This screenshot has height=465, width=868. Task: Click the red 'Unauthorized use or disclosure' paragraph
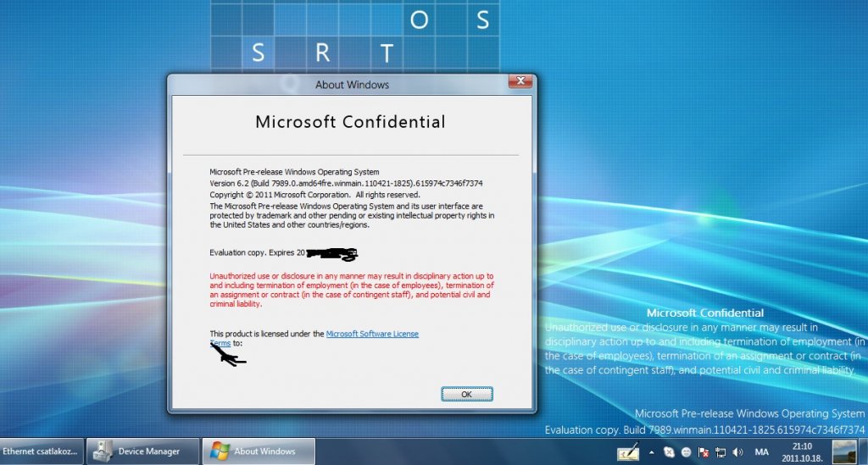click(352, 290)
